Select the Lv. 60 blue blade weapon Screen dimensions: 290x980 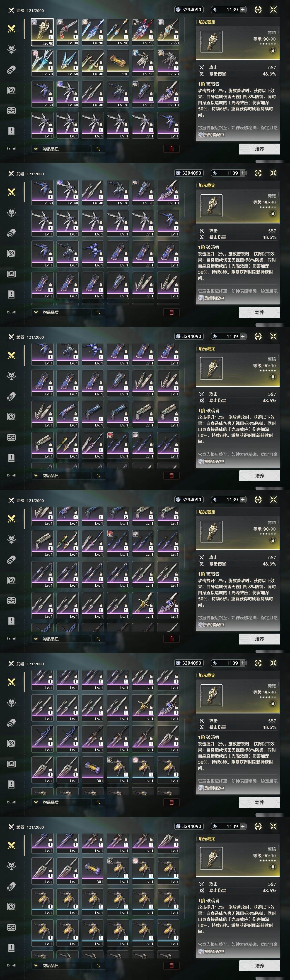[x=67, y=63]
